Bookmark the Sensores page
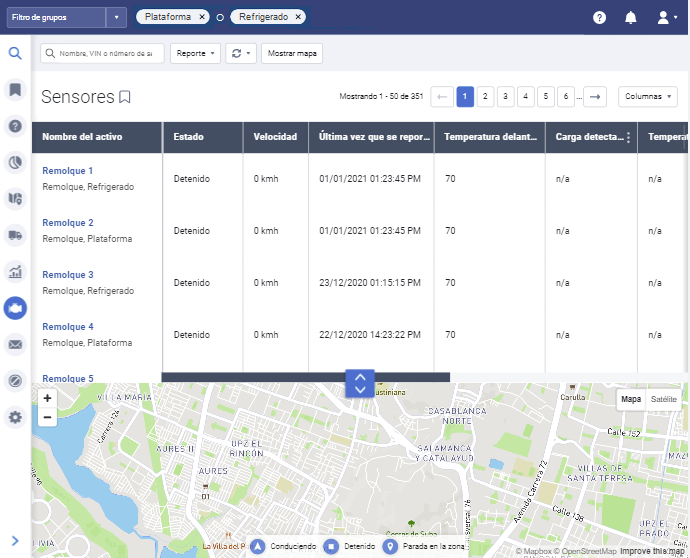 [x=125, y=97]
